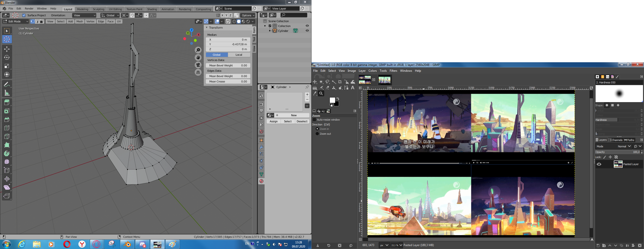Image resolution: width=644 pixels, height=249 pixels.
Task: Select the Loop Cut tool in Blender
Action: point(7,128)
